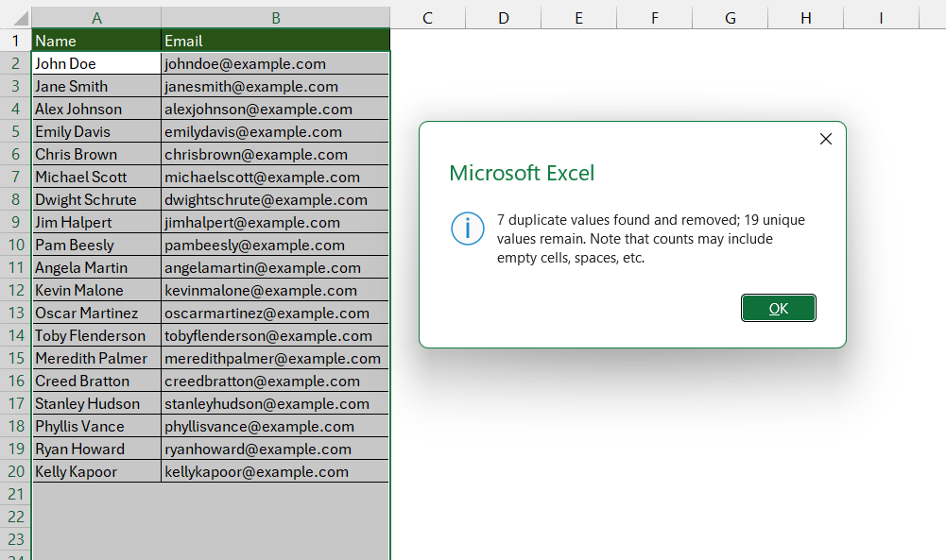Viewport: 946px width, 560px height.
Task: Select the Stanley Hudson cell
Action: pyautogui.click(x=96, y=403)
